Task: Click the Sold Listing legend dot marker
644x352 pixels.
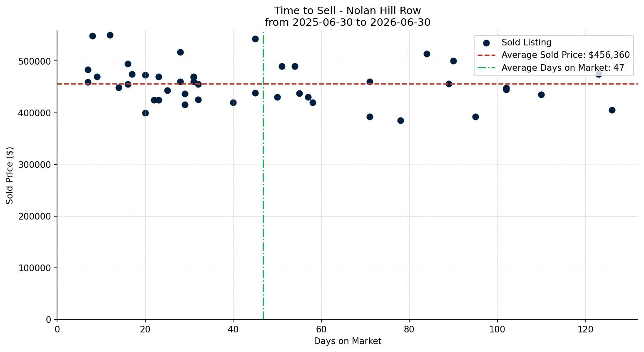Action: click(x=486, y=43)
